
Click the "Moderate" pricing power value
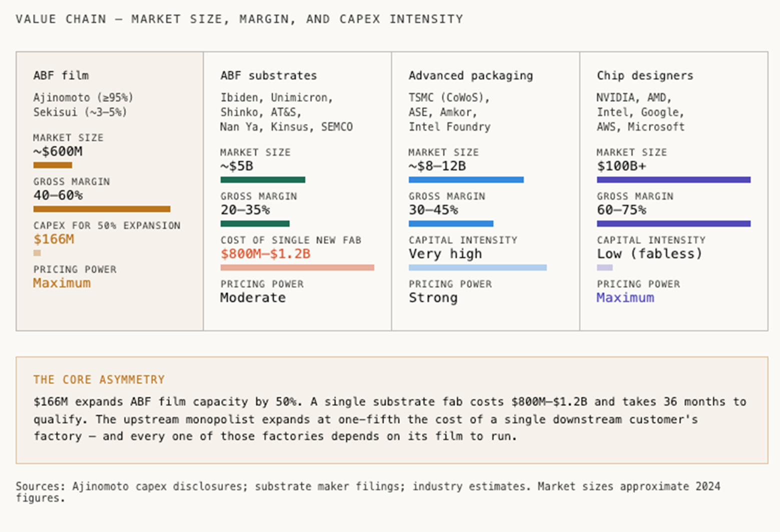253,297
